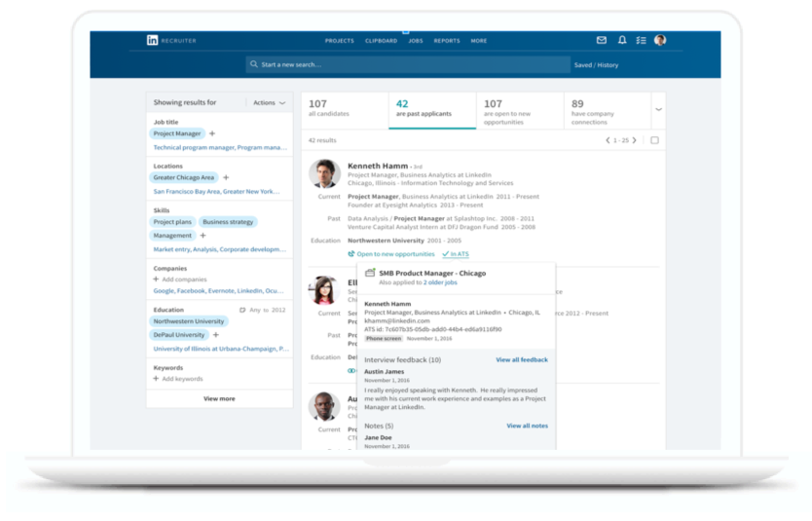Add another school with plus icon
This screenshot has width=812, height=521.
[x=216, y=335]
